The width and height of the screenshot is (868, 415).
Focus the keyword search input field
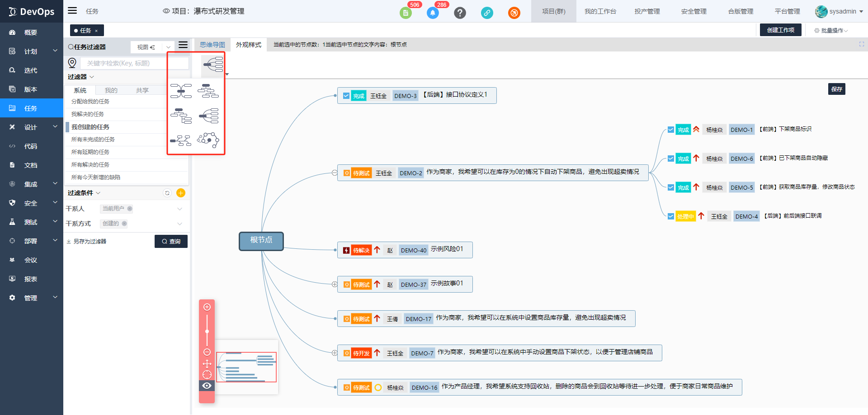(135, 63)
